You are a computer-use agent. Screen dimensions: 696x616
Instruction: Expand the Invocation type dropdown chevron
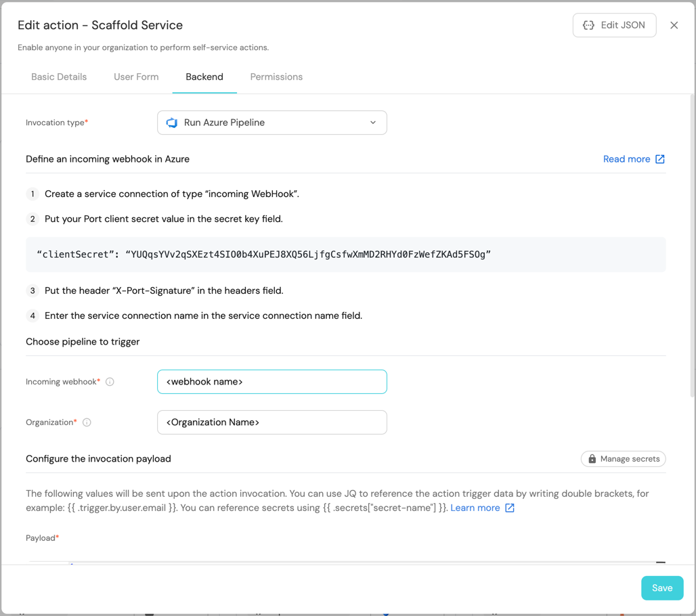click(x=373, y=123)
